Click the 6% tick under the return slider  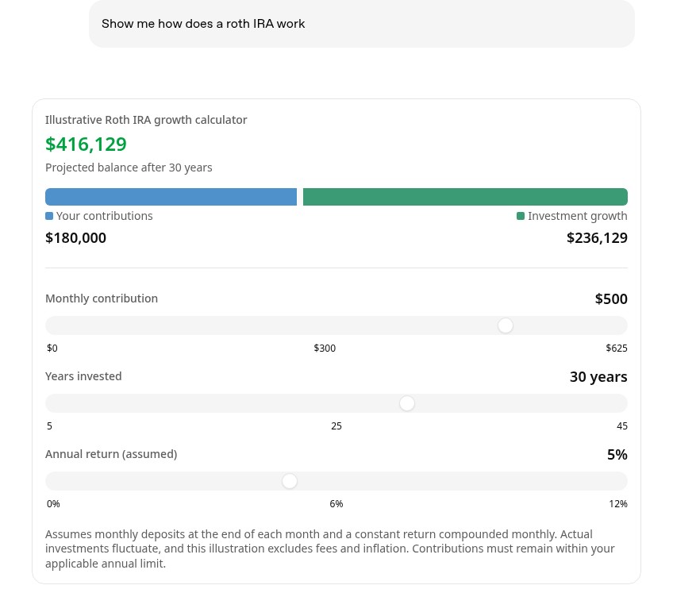336,503
